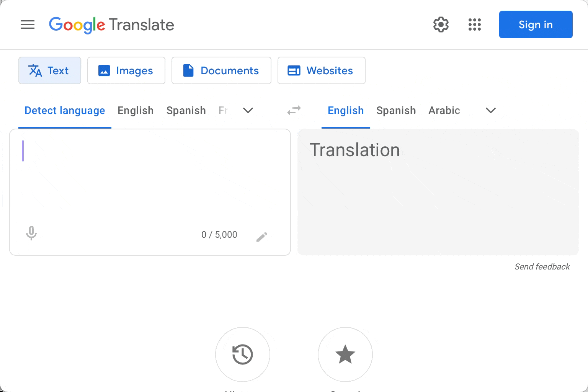Expand the source language list chevron

pyautogui.click(x=248, y=111)
